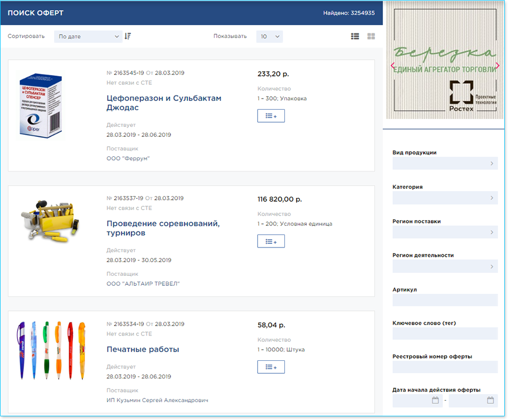Screen dimensions: 508x420
Task: Select supplier ИП Кузьмин Сергей Александрович
Action: pyautogui.click(x=157, y=400)
